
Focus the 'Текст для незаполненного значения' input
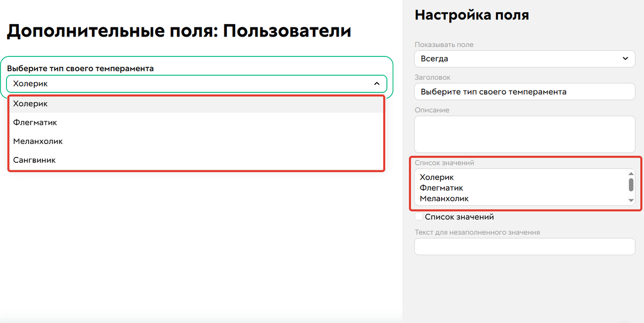point(525,246)
